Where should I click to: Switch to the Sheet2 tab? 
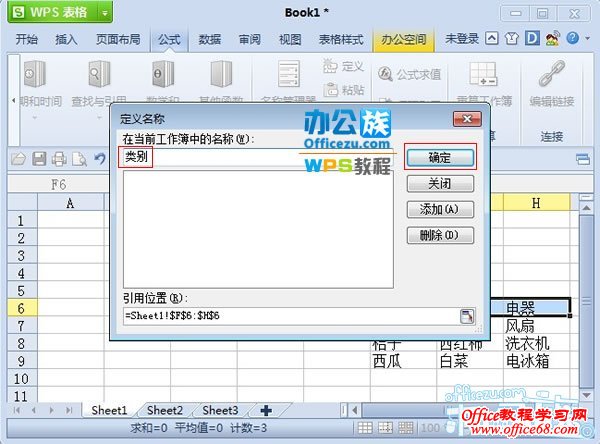tap(165, 410)
